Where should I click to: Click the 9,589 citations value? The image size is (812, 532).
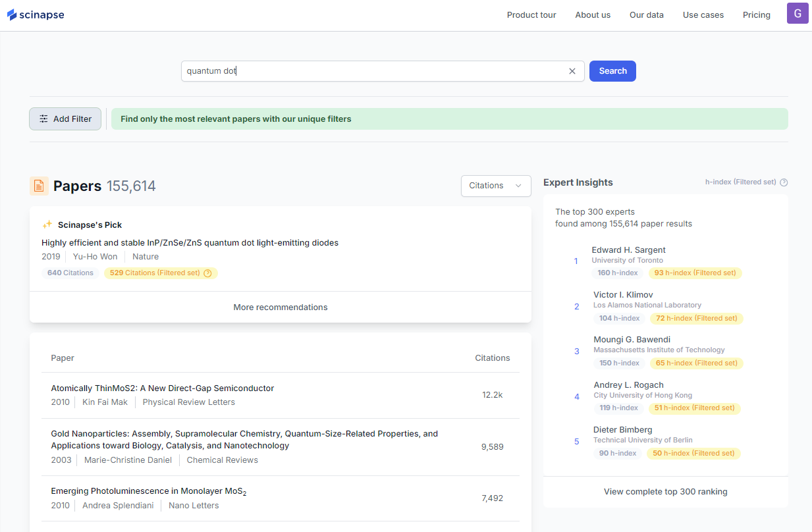(x=492, y=446)
